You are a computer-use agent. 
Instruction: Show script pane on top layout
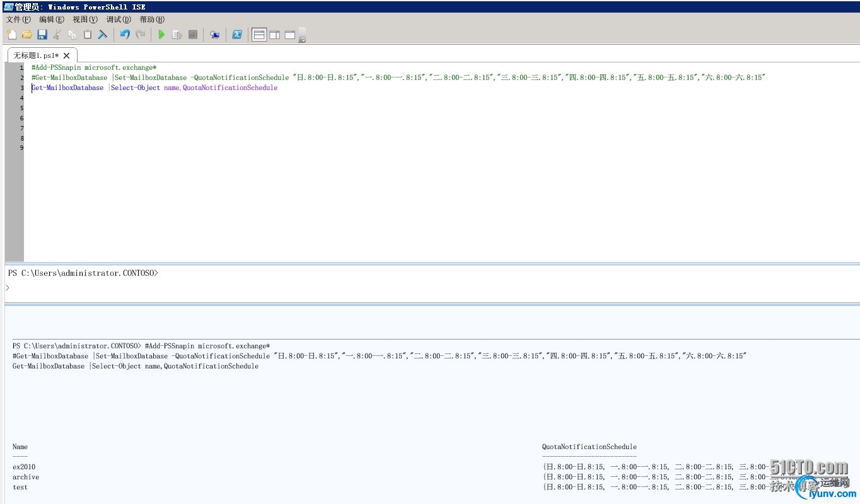coord(259,35)
